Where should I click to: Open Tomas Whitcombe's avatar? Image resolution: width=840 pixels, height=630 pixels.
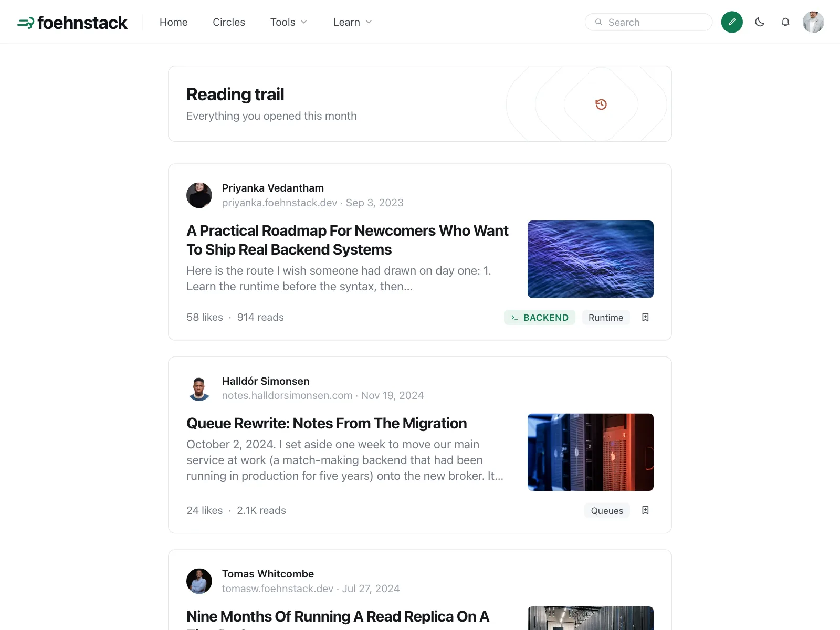pyautogui.click(x=199, y=581)
